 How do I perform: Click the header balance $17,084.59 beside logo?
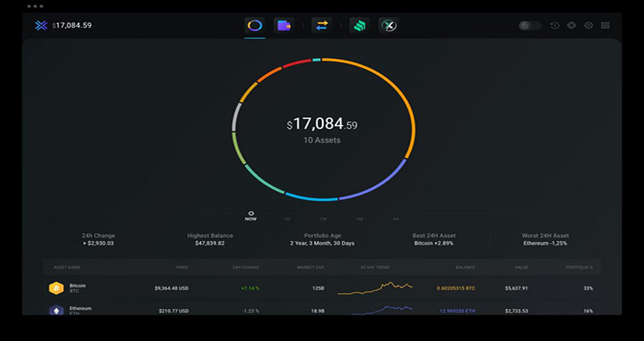72,26
